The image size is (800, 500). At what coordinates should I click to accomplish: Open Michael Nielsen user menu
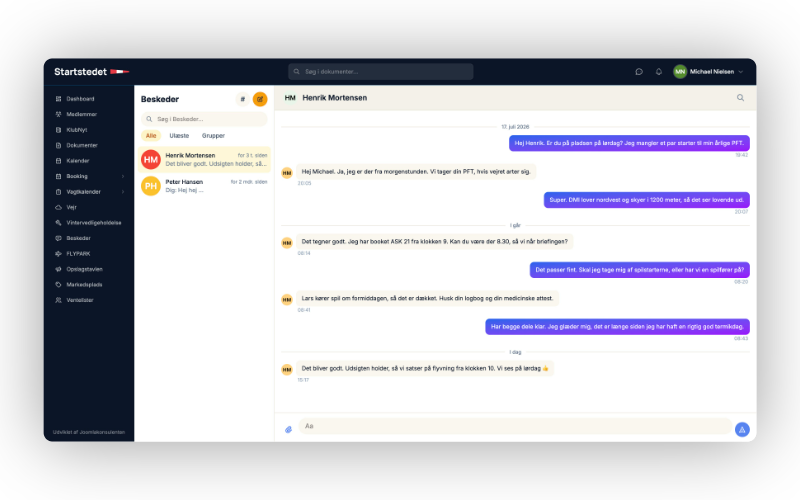pyautogui.click(x=708, y=72)
